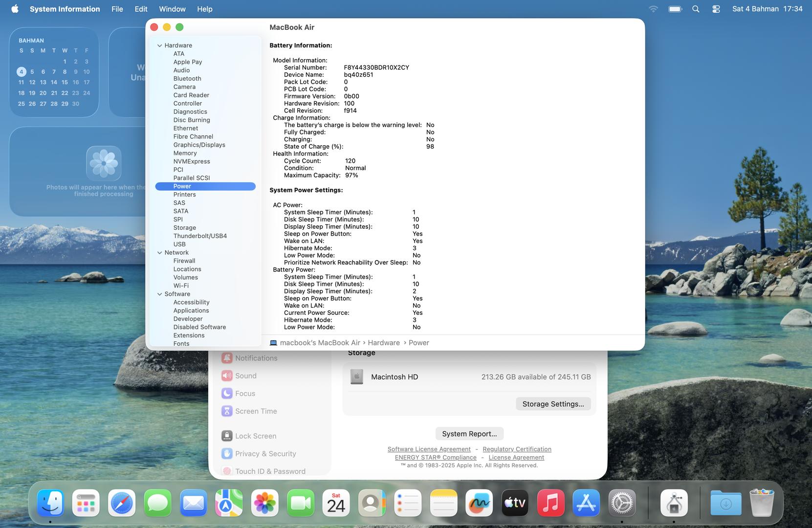Collapse the Hardware tree section

tap(159, 45)
